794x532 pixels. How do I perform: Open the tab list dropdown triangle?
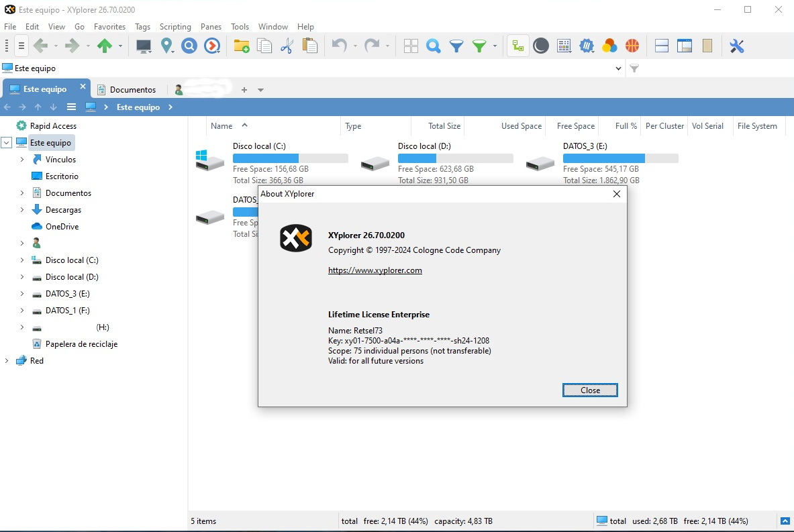(261, 90)
